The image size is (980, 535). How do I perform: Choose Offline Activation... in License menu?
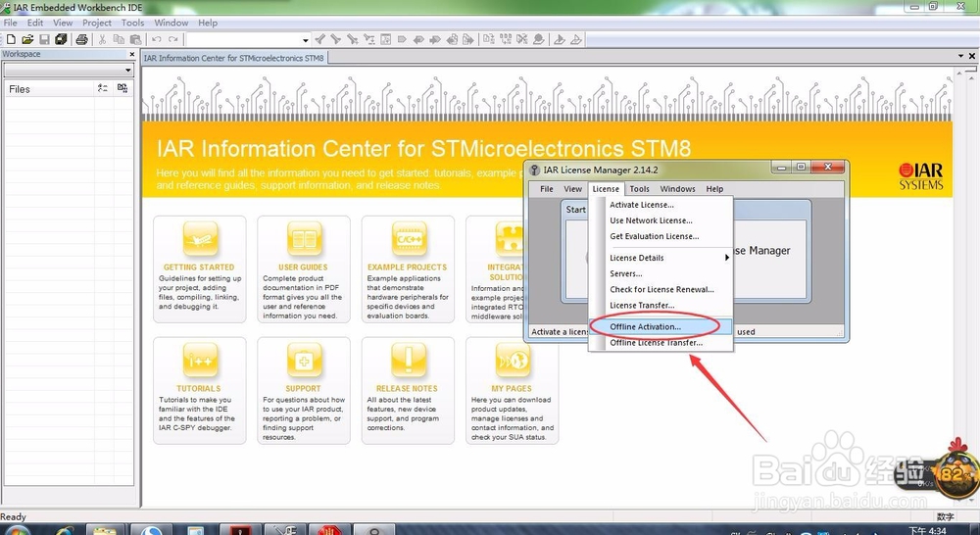point(661,326)
